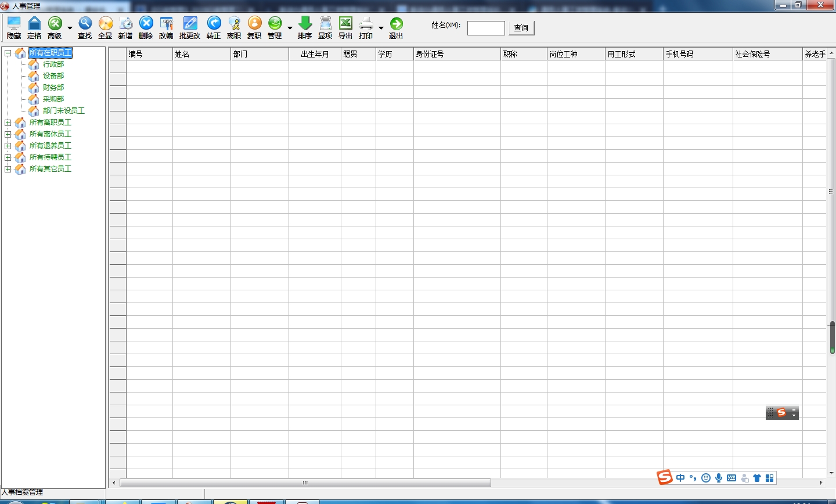836x504 pixels.
Task: Click the 学历 column header
Action: coord(395,54)
